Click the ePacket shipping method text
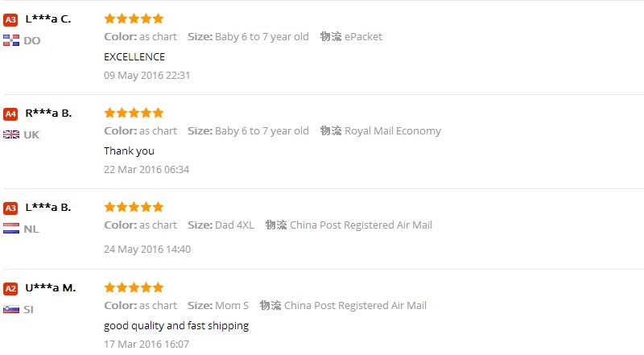The image size is (644, 355). (x=363, y=36)
